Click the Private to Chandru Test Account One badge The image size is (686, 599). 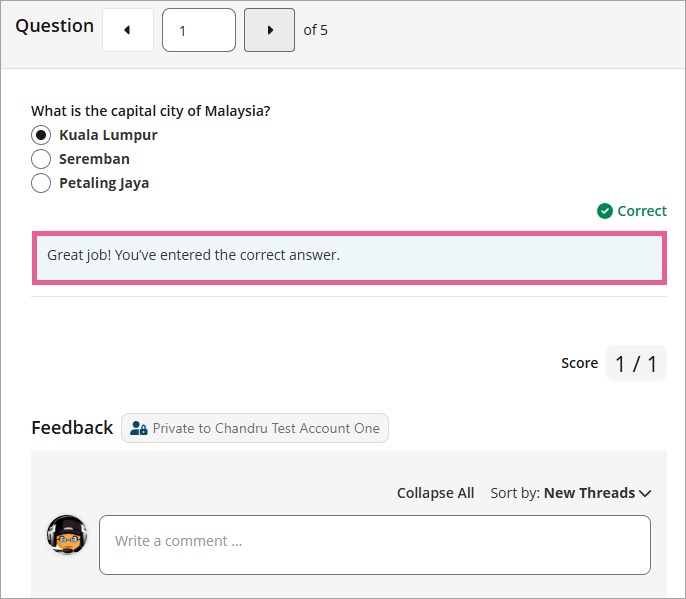(x=255, y=428)
